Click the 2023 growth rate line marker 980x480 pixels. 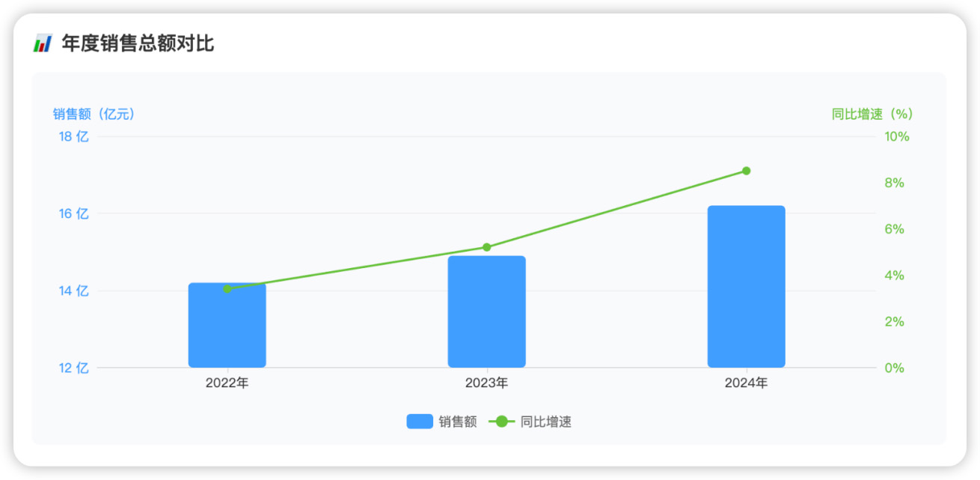(x=486, y=247)
